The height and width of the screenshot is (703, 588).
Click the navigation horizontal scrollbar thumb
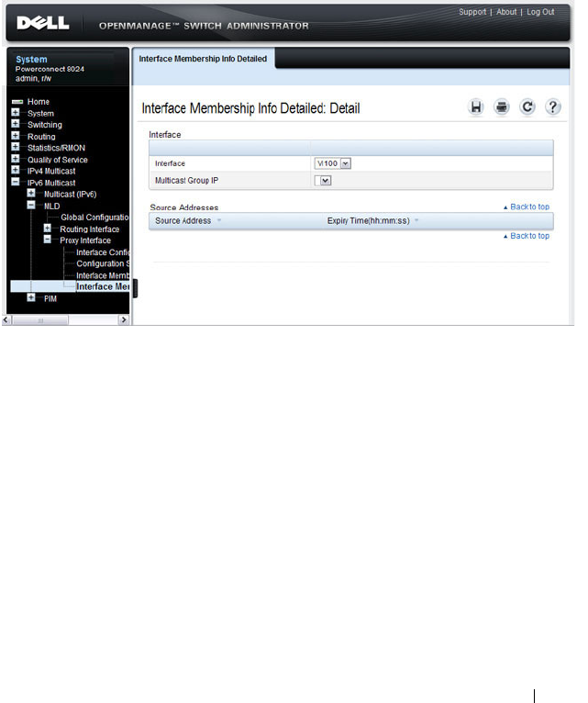tap(40, 319)
